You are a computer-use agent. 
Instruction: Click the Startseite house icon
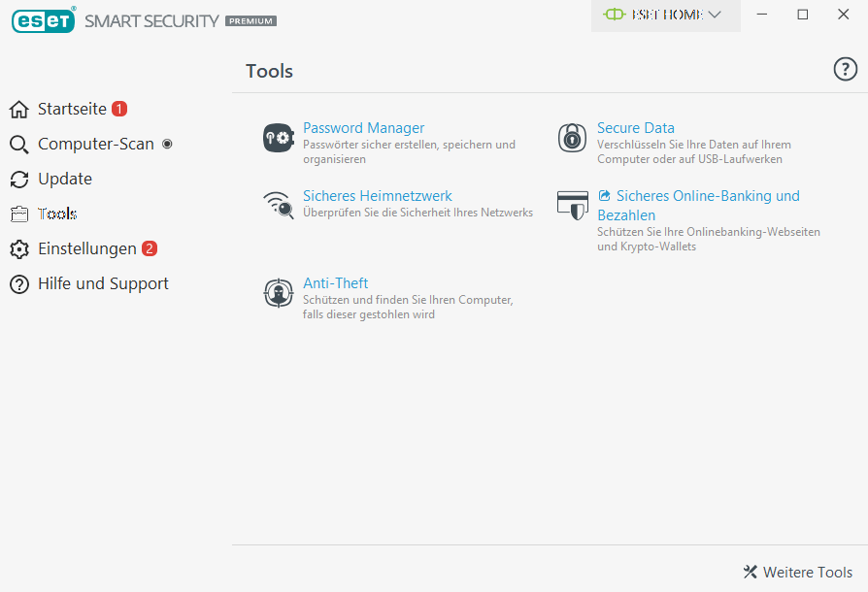tap(19, 110)
